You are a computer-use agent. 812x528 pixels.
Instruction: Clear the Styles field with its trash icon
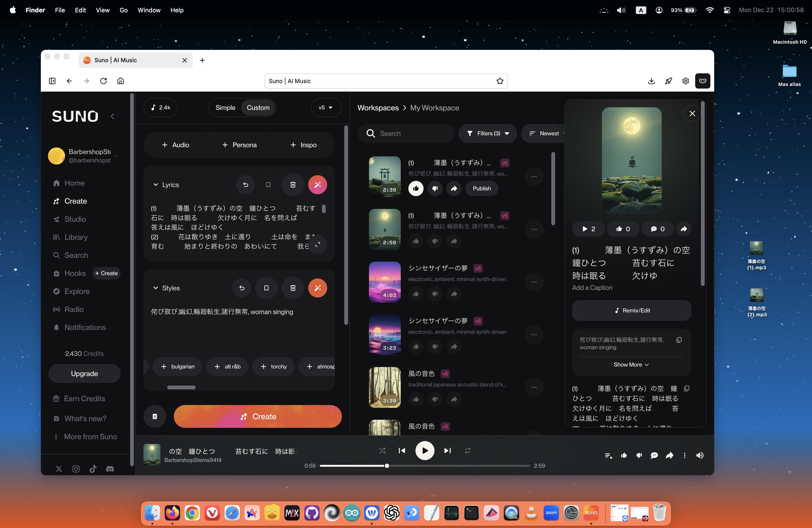pos(293,288)
